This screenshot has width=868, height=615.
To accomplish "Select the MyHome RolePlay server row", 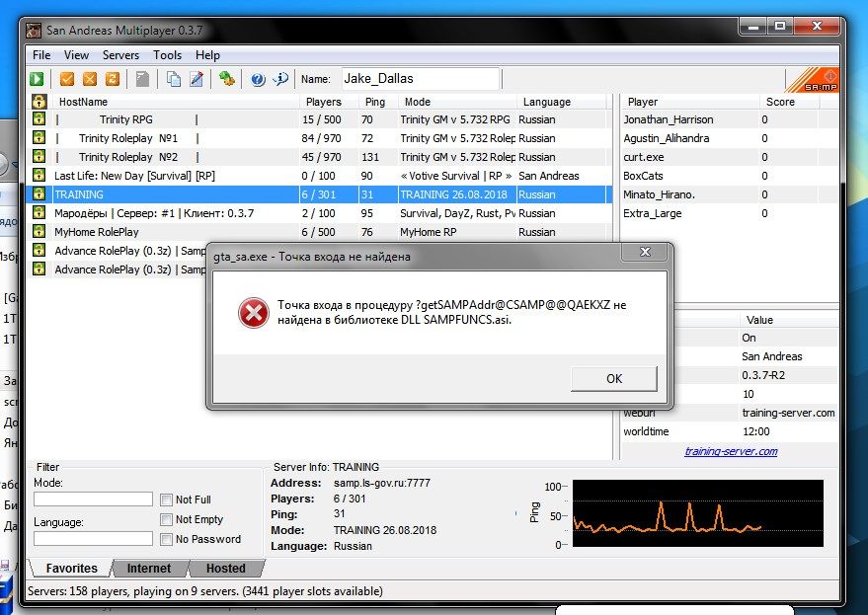I will [x=318, y=232].
